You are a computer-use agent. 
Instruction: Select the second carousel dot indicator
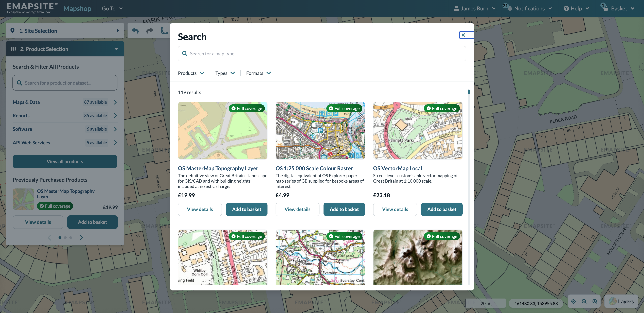tap(65, 237)
